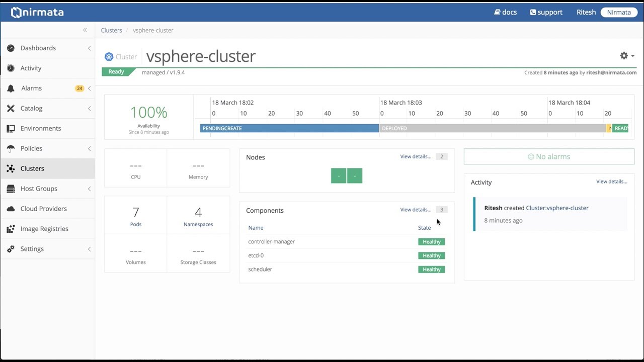This screenshot has width=644, height=362.
Task: Click the Policies umbrella icon
Action: (11, 149)
